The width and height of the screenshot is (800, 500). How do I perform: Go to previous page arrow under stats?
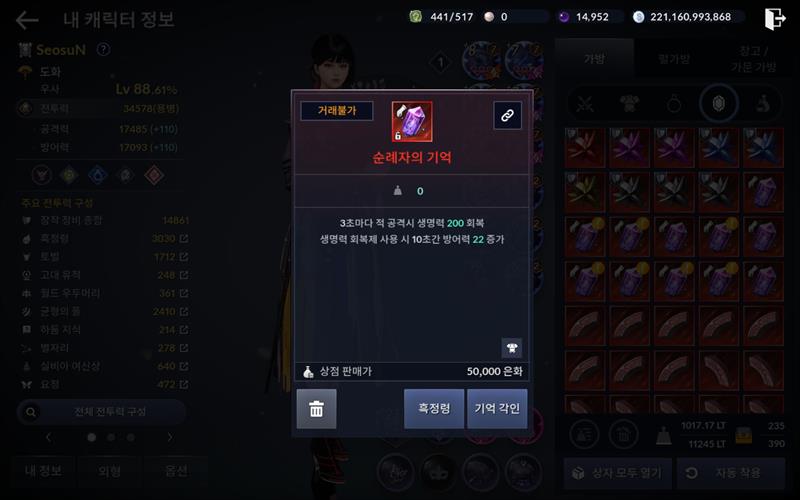(49, 437)
